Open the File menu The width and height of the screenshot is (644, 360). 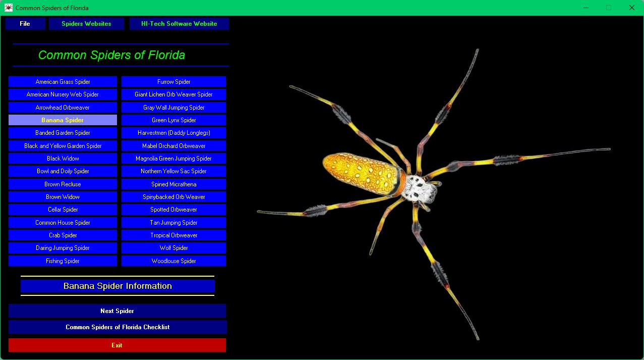click(25, 24)
